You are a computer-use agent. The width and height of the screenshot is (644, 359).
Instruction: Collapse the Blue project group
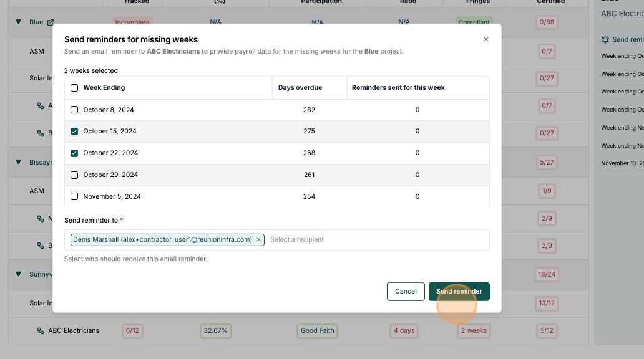[19, 22]
